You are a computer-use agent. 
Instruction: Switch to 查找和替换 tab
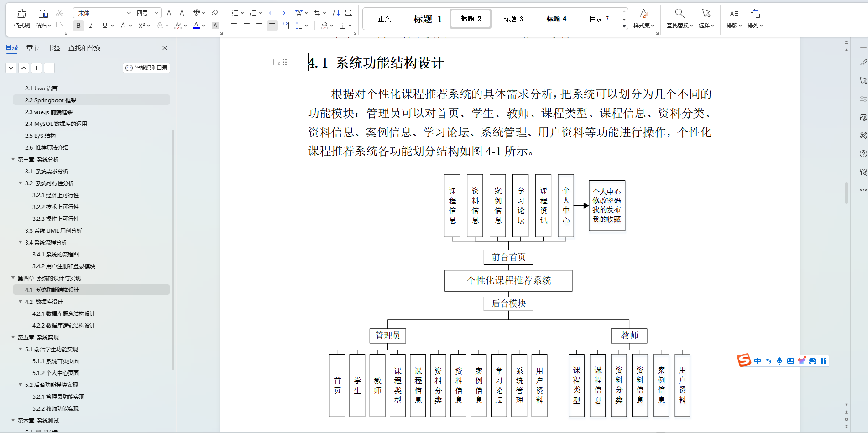coord(84,48)
